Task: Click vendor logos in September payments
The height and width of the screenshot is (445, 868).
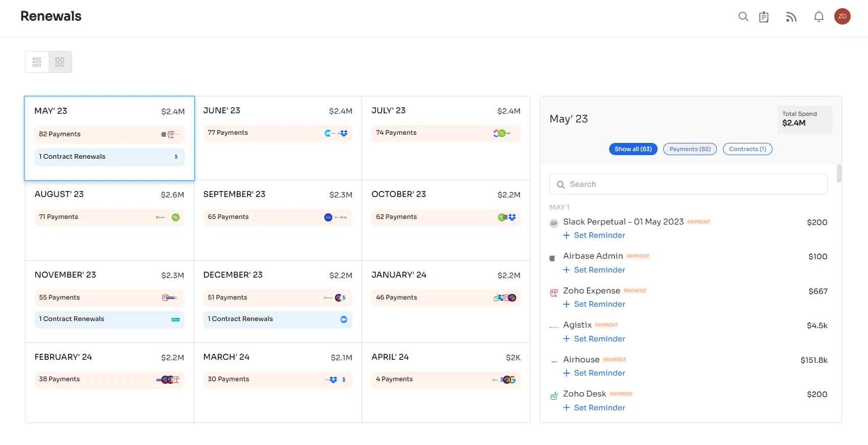Action: 335,217
